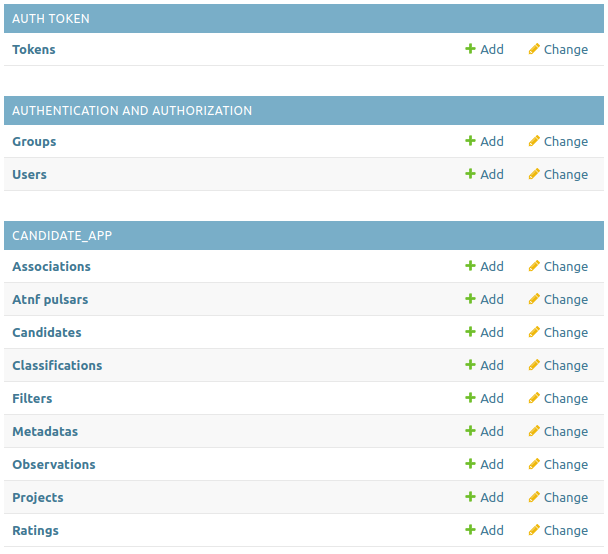Open the Filters model list

click(x=32, y=398)
